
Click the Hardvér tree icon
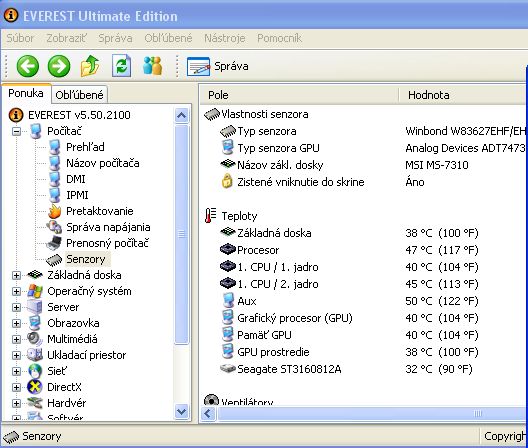click(x=35, y=403)
